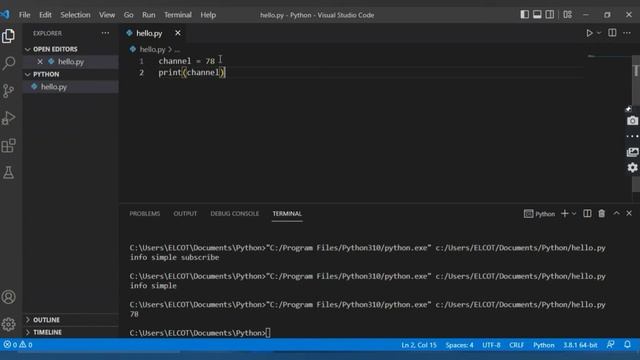Open the Source Control view icon
This screenshot has width=640, height=360.
click(x=9, y=91)
